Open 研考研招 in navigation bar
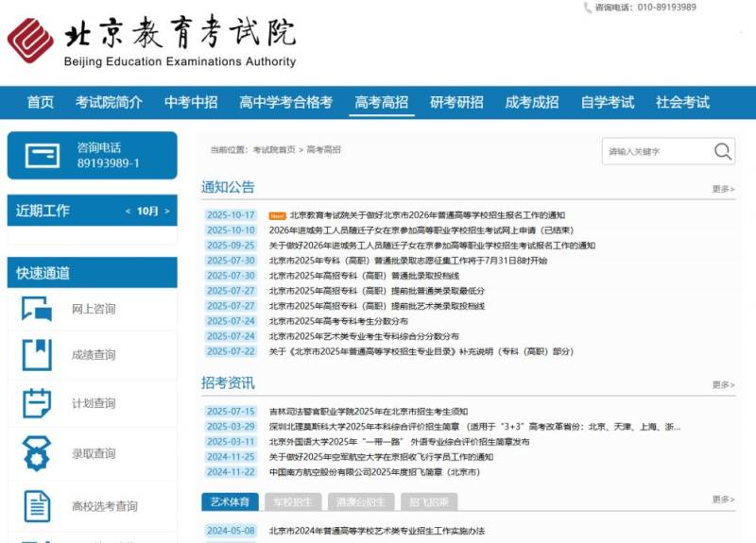The height and width of the screenshot is (543, 756). 456,103
